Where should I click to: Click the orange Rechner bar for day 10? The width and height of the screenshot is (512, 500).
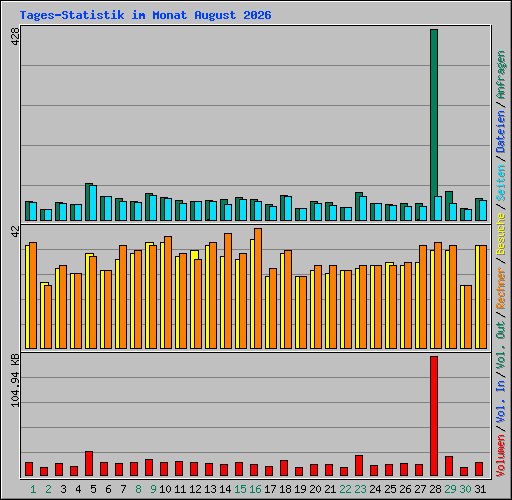coord(168,292)
